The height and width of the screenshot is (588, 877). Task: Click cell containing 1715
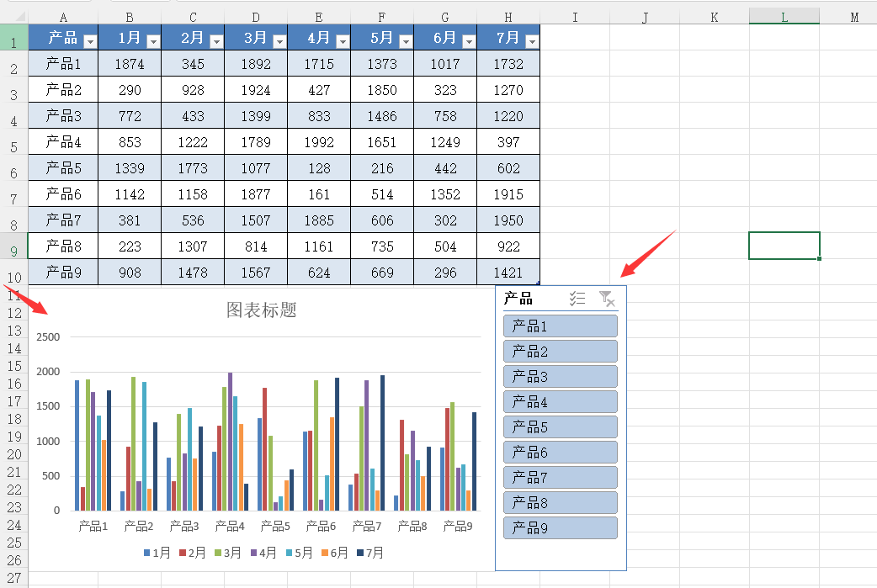[319, 64]
